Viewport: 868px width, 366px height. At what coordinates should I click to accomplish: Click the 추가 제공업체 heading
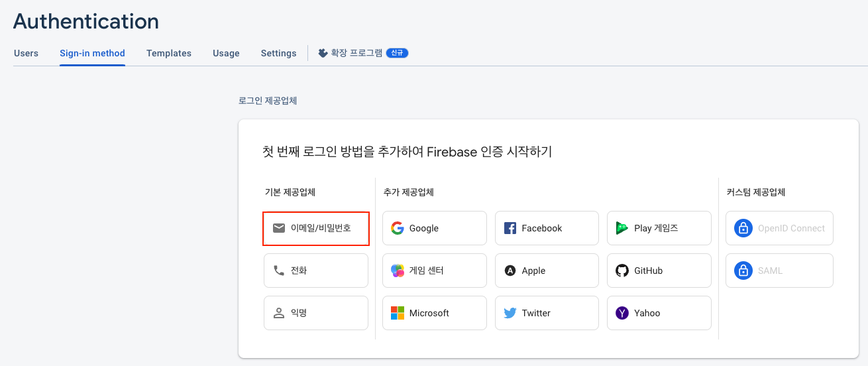(409, 192)
